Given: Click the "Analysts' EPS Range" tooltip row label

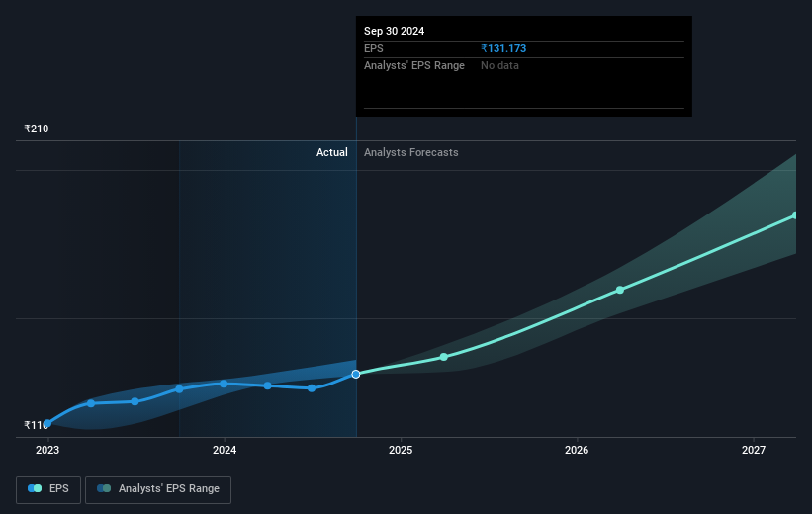Looking at the screenshot, I should point(414,66).
